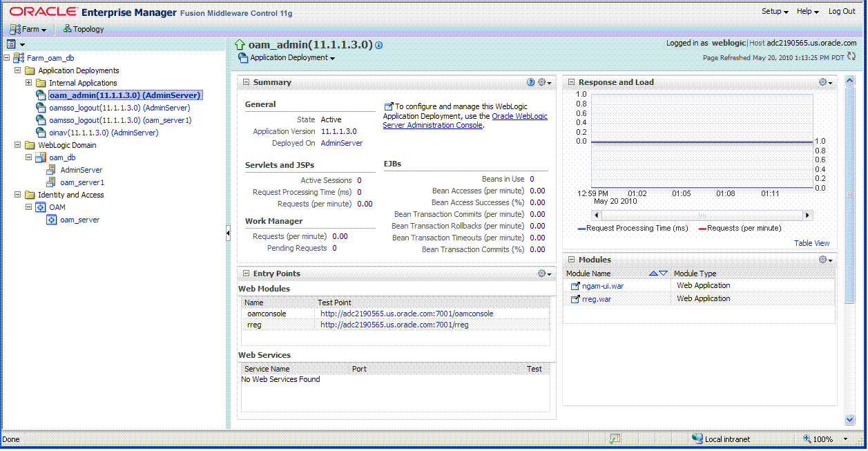Open Response and Load gear options
Image resolution: width=868 pixels, height=451 pixels.
click(x=826, y=82)
